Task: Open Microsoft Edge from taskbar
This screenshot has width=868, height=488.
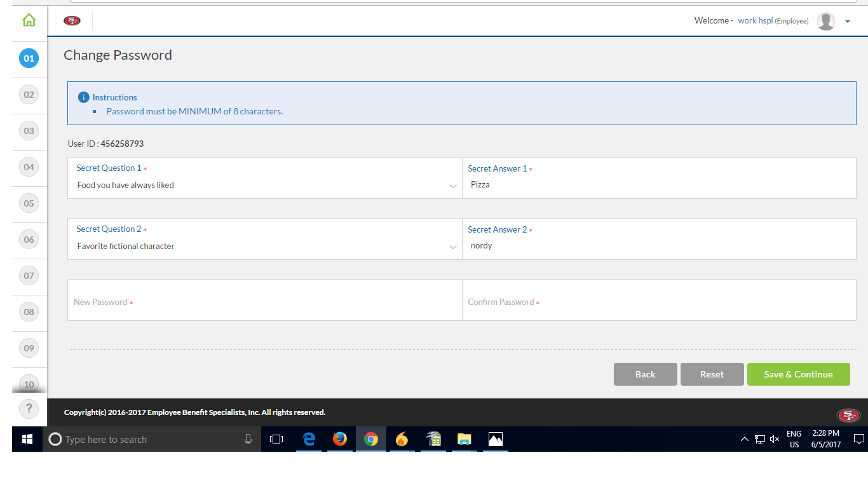Action: [309, 439]
